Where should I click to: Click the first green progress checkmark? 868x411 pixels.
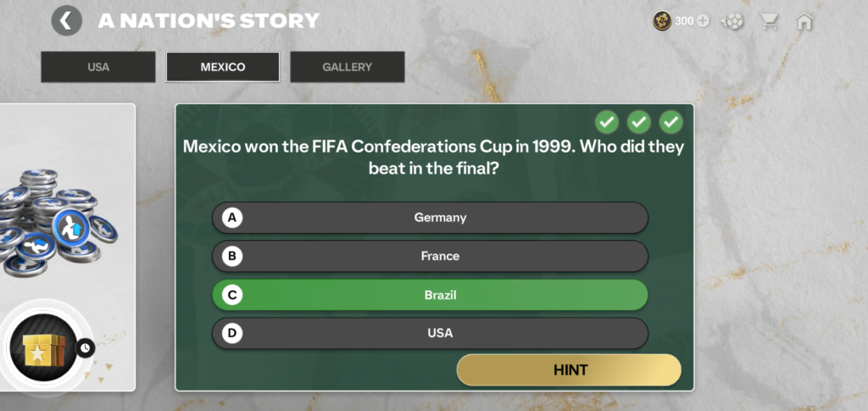[607, 122]
